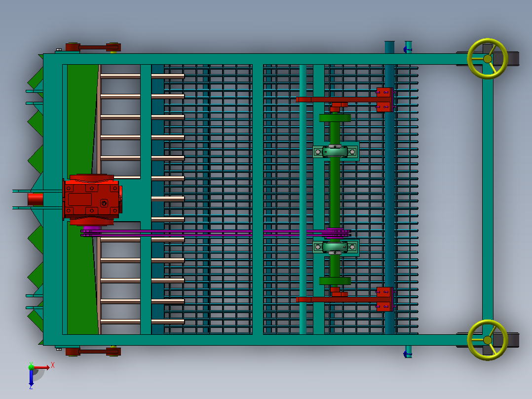The height and width of the screenshot is (399, 532).
Task: Select the upper yellow depth wheel
Action: click(488, 59)
